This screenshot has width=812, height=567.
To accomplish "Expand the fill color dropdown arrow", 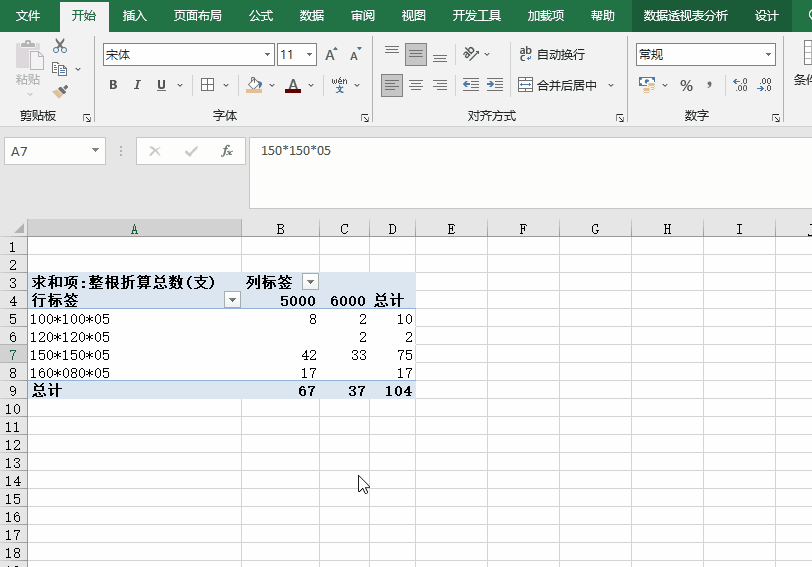I will (271, 85).
